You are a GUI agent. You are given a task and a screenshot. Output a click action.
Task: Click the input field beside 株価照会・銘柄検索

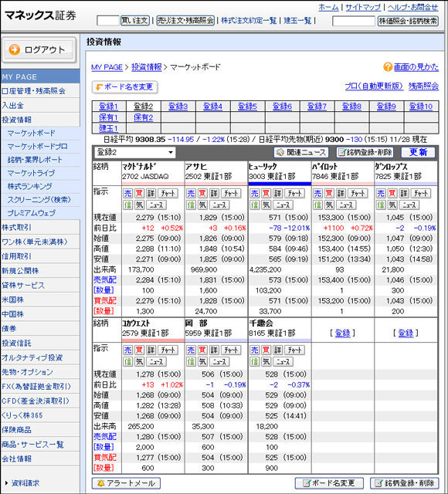pyautogui.click(x=354, y=21)
